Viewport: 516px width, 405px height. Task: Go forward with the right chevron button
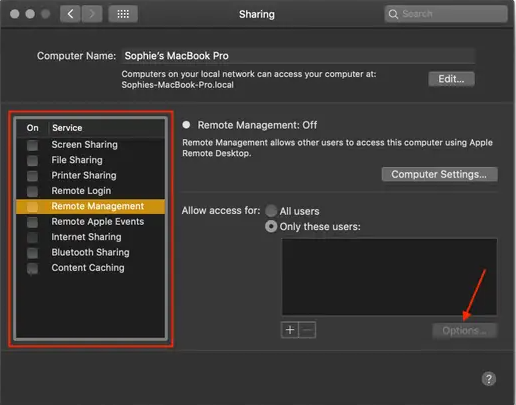[92, 14]
